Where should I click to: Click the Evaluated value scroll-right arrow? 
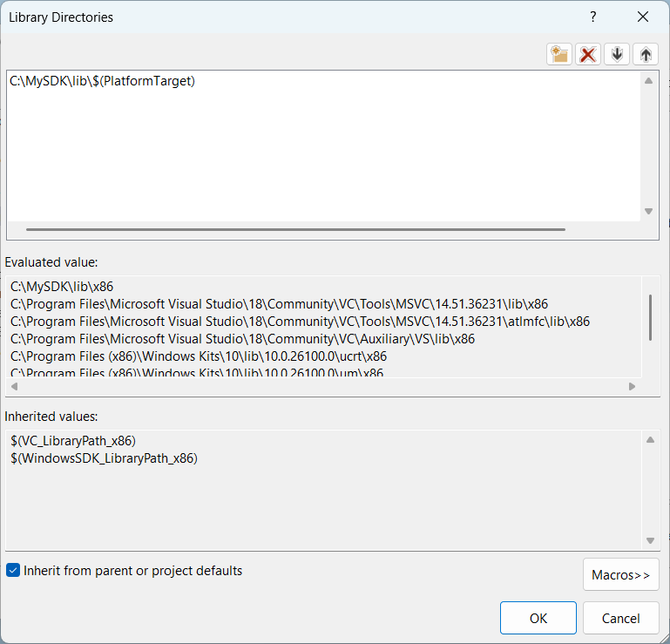(x=632, y=386)
